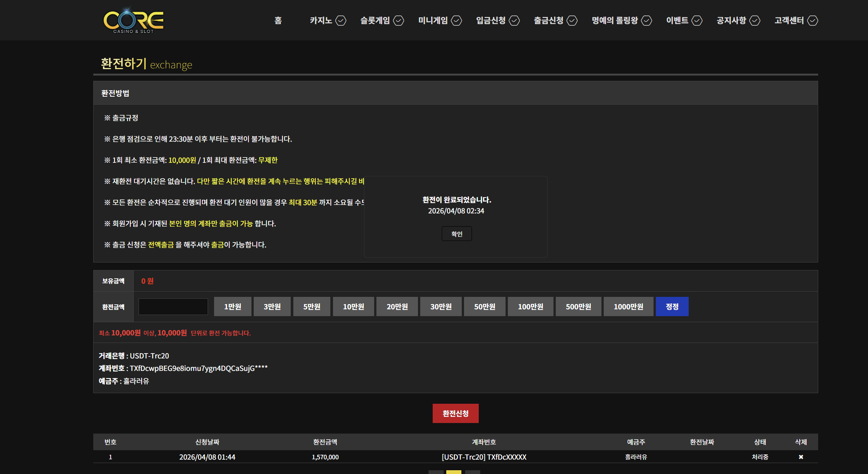Open the 홈 menu item

coord(278,20)
